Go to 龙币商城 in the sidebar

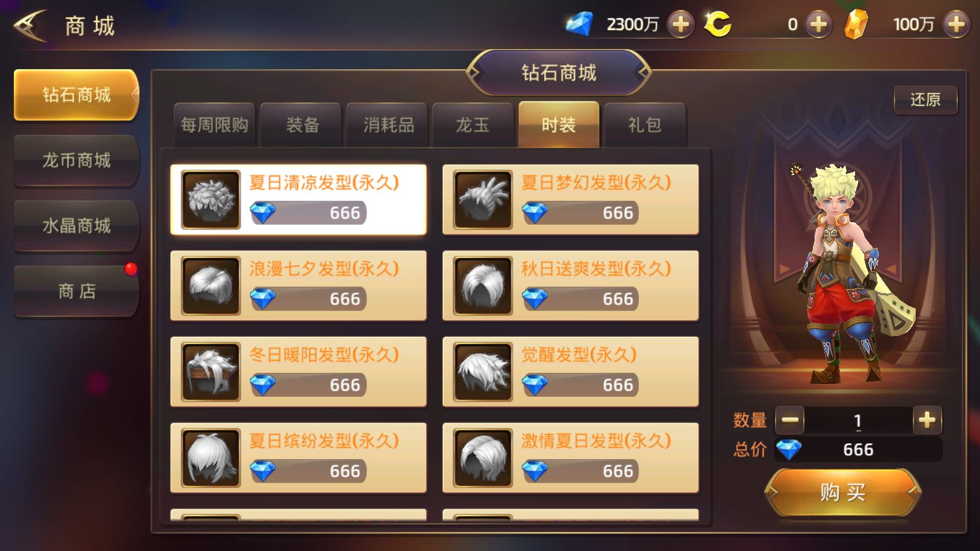77,160
